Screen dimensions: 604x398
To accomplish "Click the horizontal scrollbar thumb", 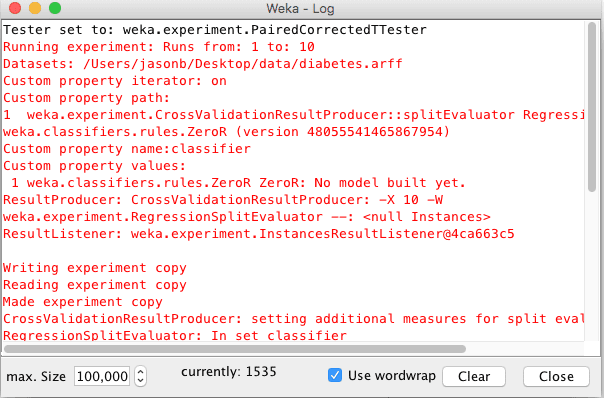I will click(x=235, y=349).
